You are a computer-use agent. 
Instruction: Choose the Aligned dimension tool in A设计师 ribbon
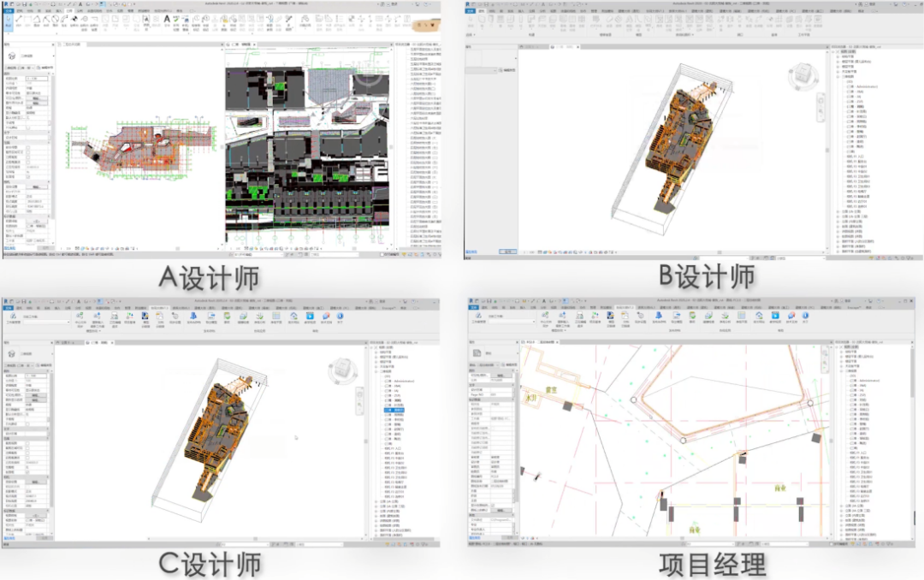19,21
